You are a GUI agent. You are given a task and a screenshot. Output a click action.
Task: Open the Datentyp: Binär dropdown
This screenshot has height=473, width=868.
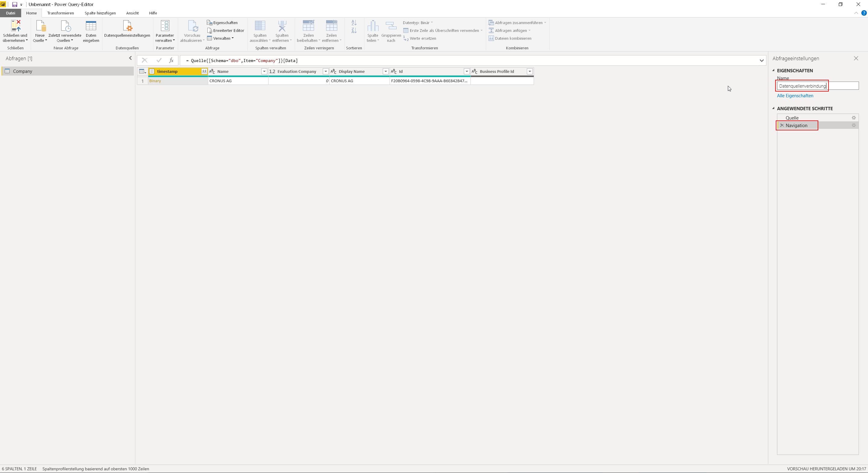(418, 23)
